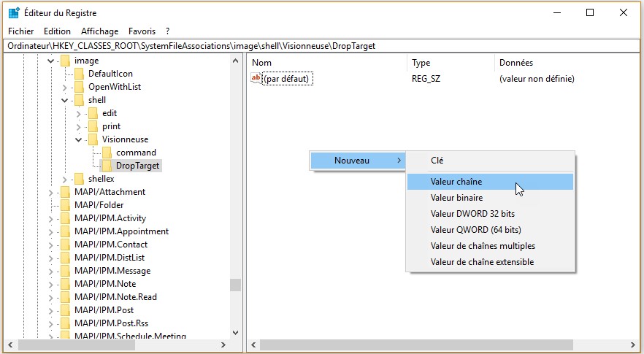The height and width of the screenshot is (354, 644).
Task: Collapse the image key node
Action: pos(51,61)
